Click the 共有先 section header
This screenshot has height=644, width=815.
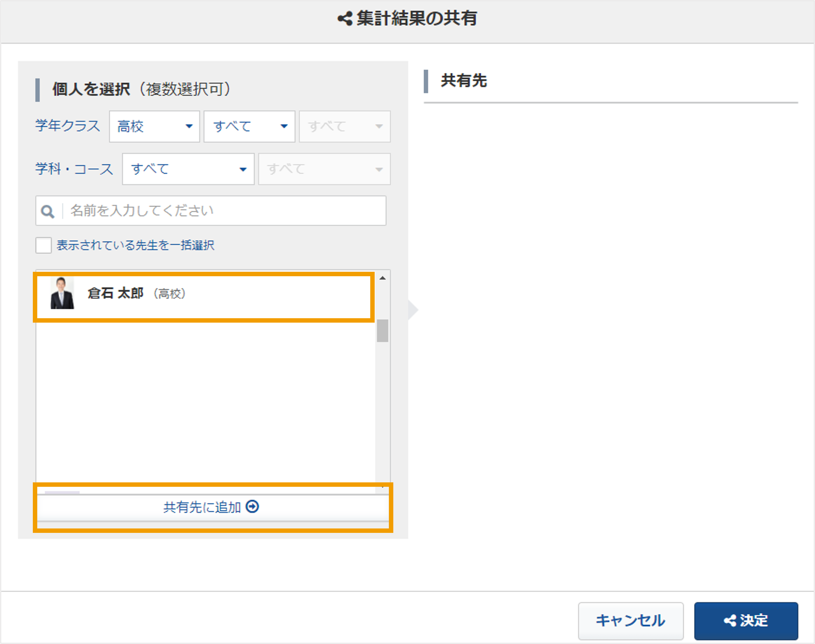coord(464,81)
